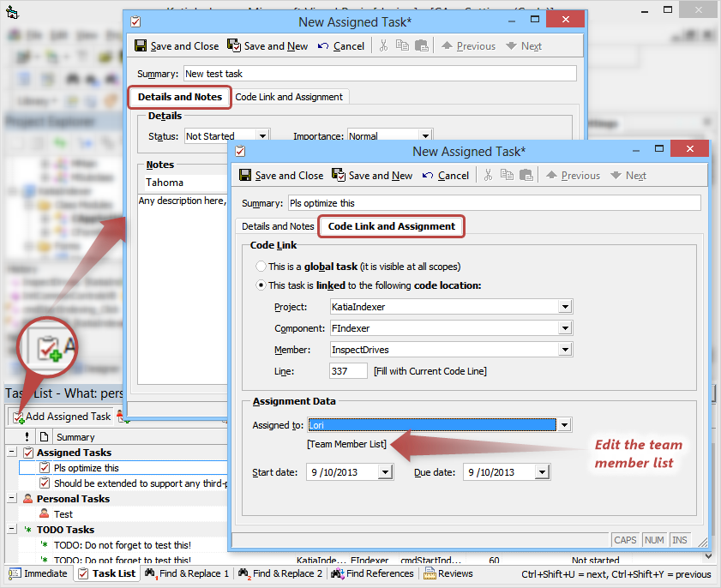Open the Due date picker dropdown
This screenshot has width=721, height=588.
coord(542,472)
